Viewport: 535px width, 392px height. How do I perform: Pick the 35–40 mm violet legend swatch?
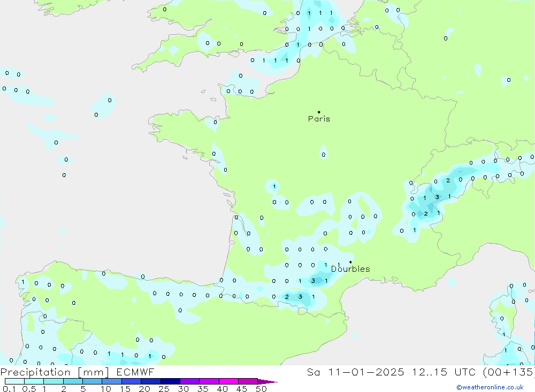click(x=209, y=381)
